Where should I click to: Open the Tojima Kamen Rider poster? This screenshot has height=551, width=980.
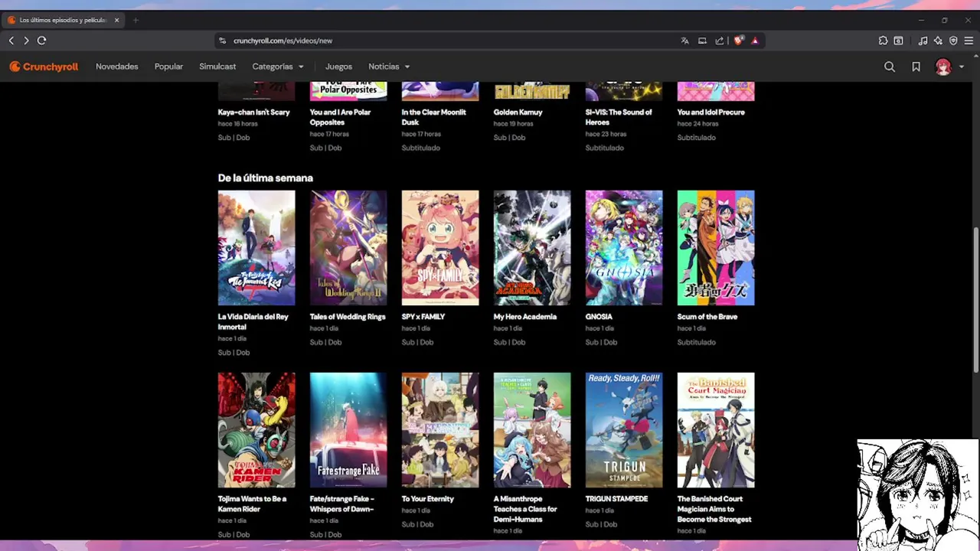(x=256, y=430)
